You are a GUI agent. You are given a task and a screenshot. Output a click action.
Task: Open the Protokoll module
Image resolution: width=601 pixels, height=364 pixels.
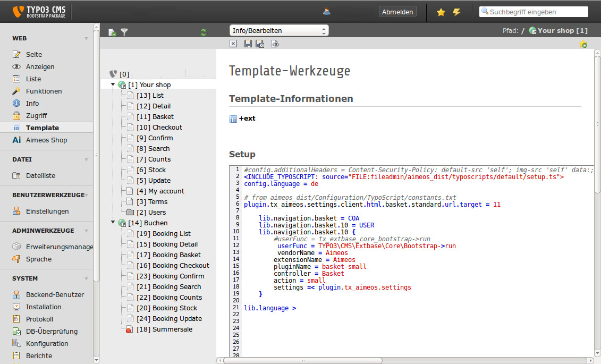pos(39,319)
